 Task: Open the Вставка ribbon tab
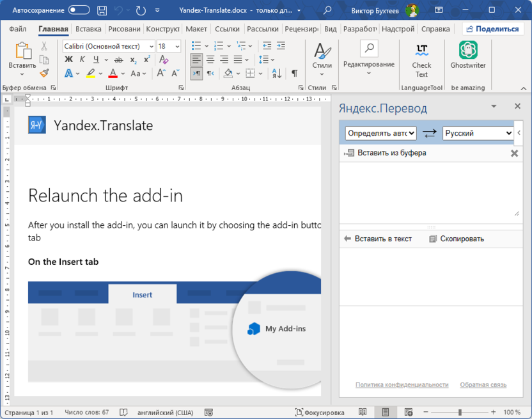(x=88, y=29)
